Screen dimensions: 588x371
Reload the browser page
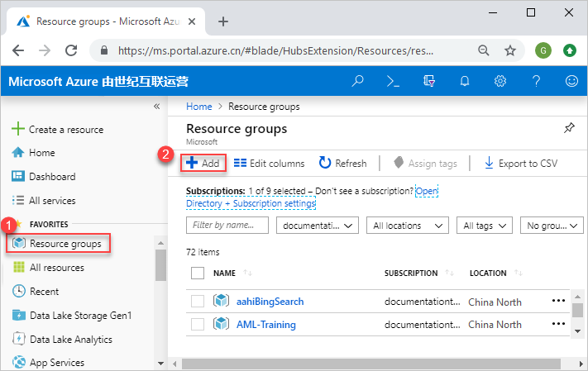point(71,50)
